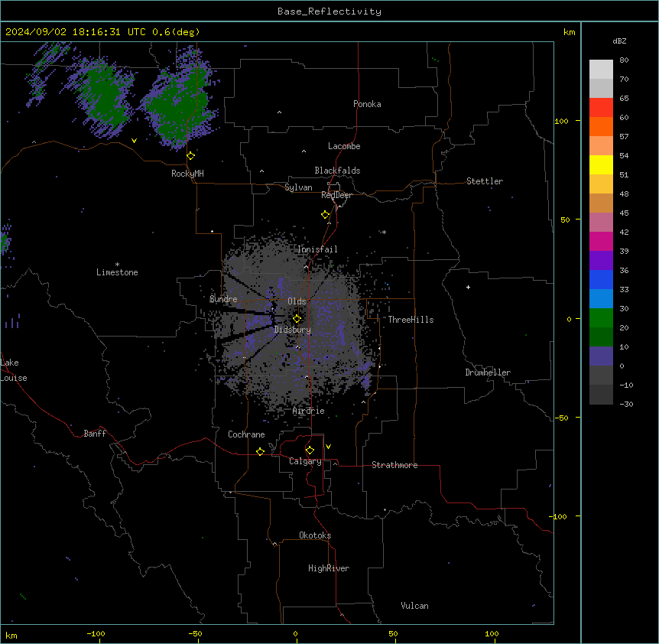Select the yellow diamond between Olds and Didsbury
659x644 pixels.
tap(297, 319)
